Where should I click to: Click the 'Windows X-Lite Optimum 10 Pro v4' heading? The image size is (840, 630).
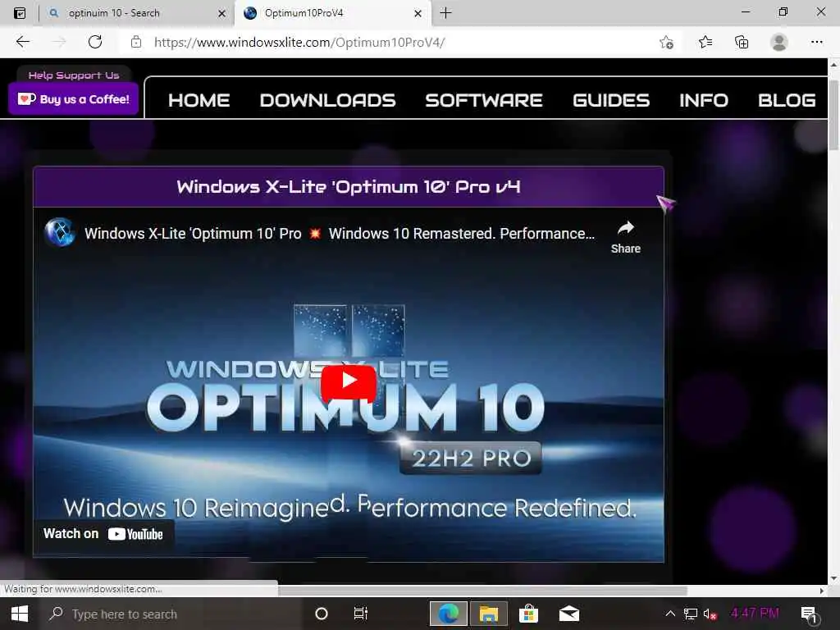[348, 186]
